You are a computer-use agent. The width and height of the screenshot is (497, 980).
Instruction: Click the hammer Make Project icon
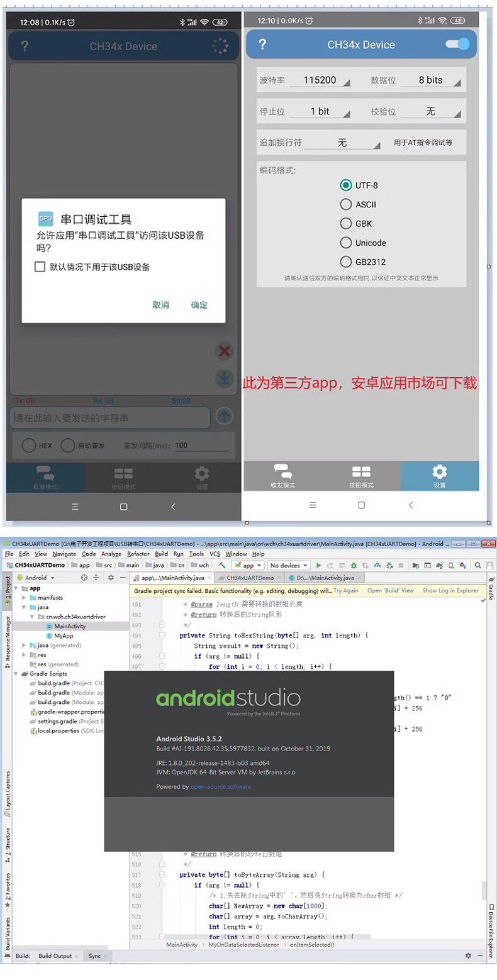click(222, 565)
